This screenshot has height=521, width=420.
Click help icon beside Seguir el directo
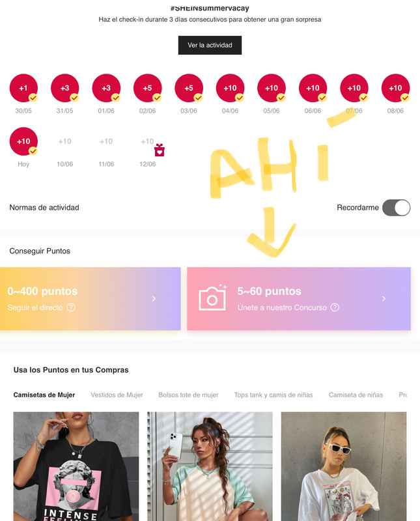pyautogui.click(x=71, y=307)
